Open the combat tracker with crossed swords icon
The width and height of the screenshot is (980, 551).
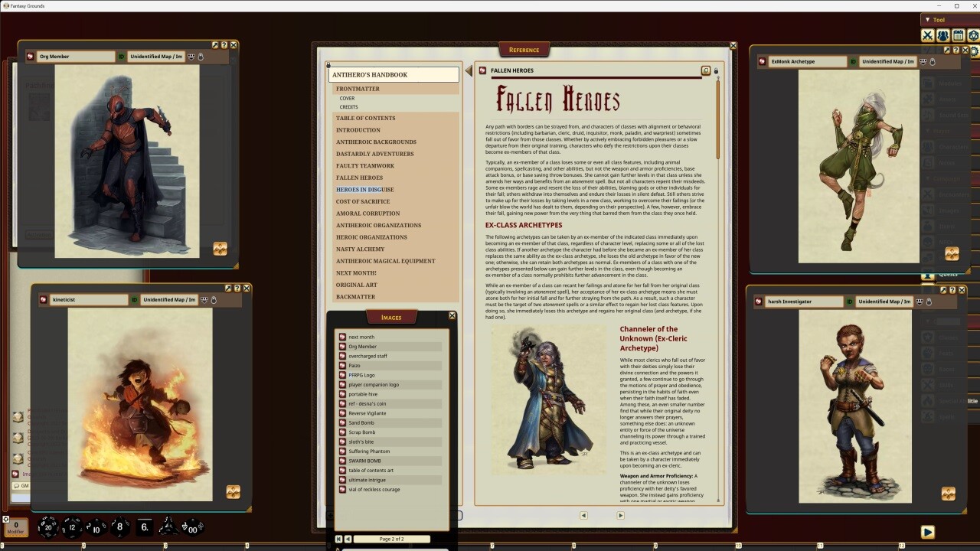927,35
